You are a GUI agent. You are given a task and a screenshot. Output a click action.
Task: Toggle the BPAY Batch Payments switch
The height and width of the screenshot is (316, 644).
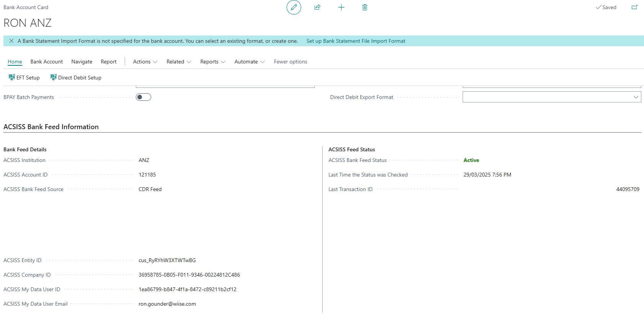[143, 97]
